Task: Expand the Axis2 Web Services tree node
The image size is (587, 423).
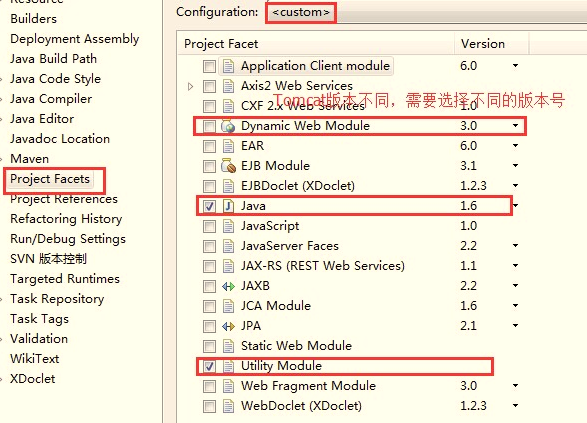Action: click(x=191, y=86)
